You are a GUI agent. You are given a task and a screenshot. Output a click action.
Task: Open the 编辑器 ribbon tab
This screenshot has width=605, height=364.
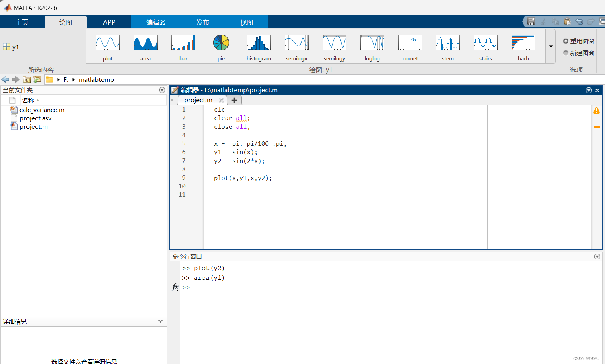pyautogui.click(x=156, y=22)
